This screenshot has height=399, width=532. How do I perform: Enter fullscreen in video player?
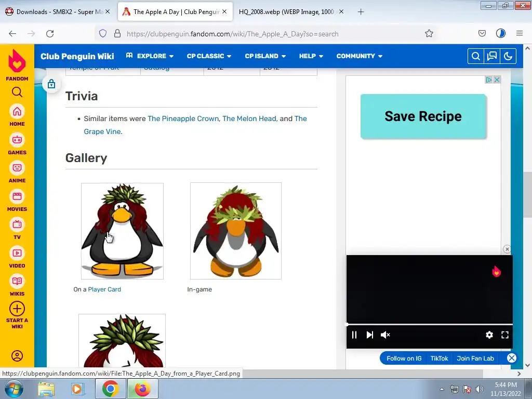tap(505, 335)
